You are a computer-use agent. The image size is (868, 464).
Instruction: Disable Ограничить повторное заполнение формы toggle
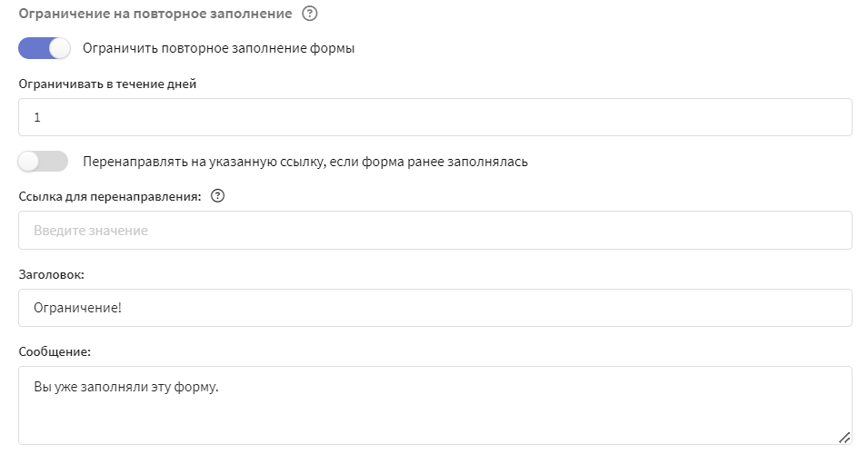click(45, 48)
